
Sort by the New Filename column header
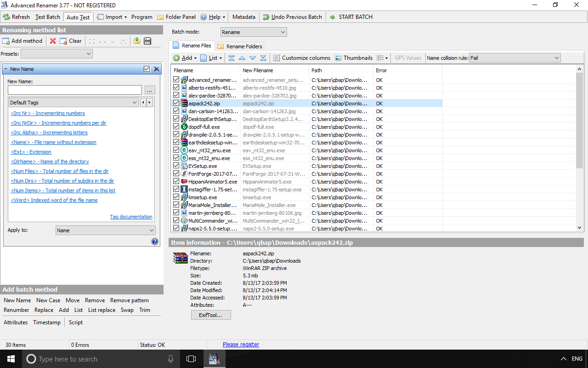click(274, 70)
